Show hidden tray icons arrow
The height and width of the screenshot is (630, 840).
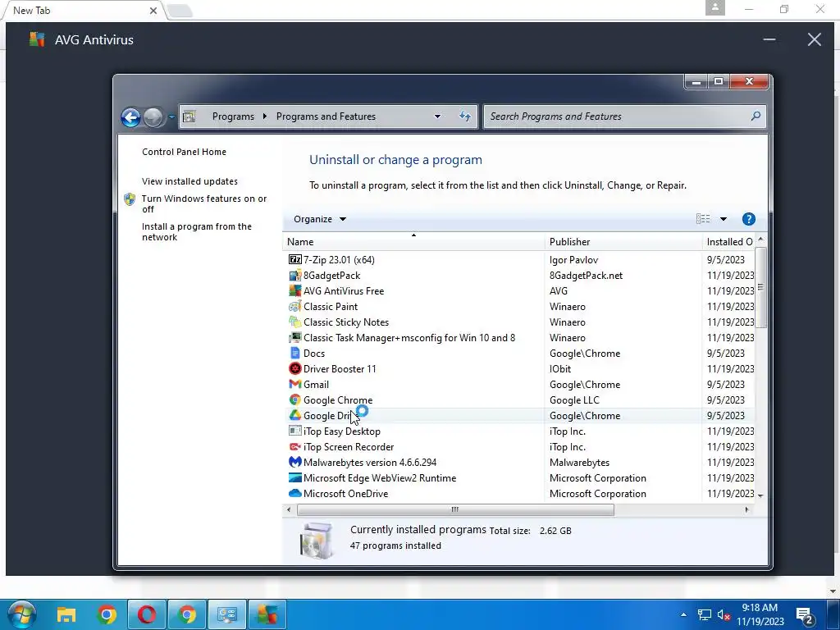pyautogui.click(x=683, y=614)
